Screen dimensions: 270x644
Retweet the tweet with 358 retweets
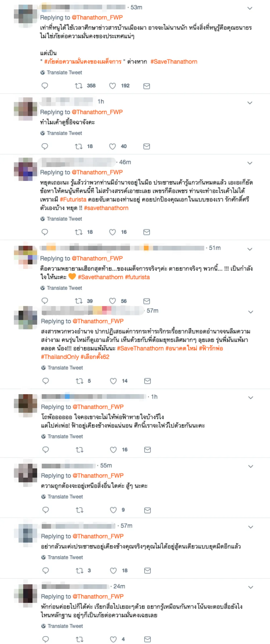pos(79,86)
